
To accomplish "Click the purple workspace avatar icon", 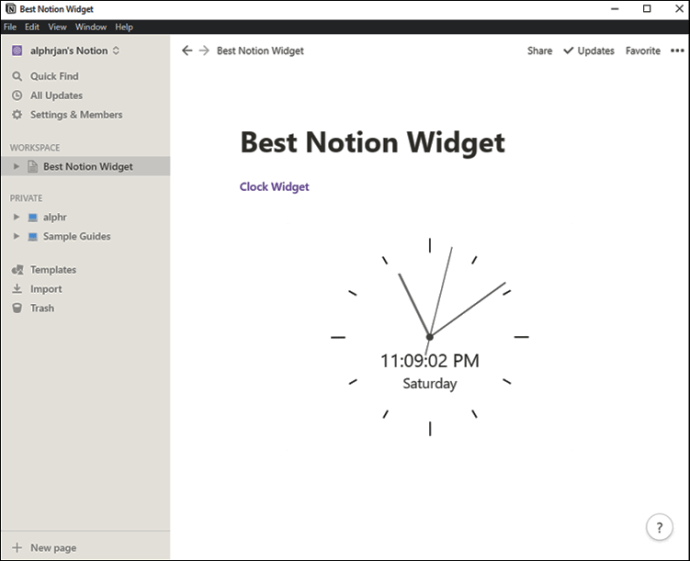I will (17, 51).
